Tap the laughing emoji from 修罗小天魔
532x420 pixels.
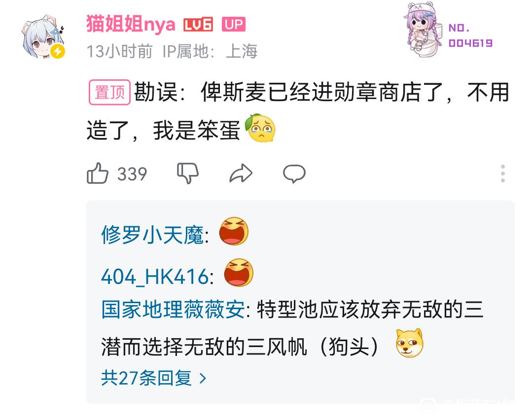click(234, 231)
